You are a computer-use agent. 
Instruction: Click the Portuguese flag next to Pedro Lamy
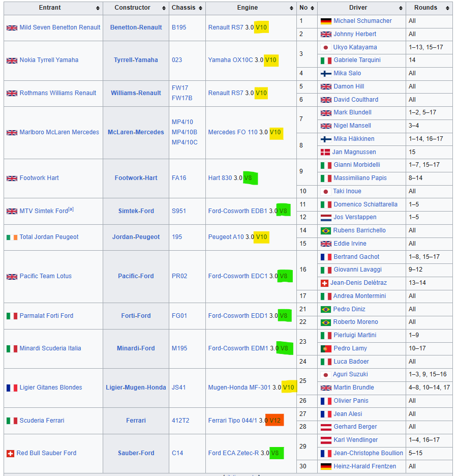326,349
